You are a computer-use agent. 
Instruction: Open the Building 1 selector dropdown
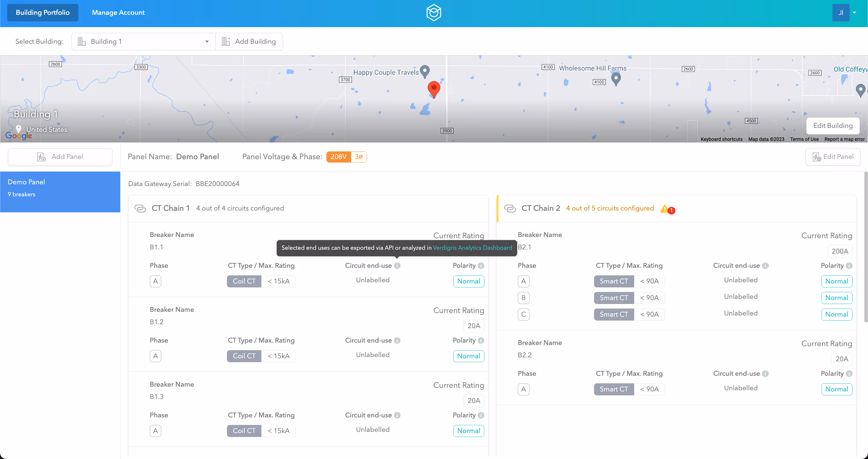tap(143, 42)
